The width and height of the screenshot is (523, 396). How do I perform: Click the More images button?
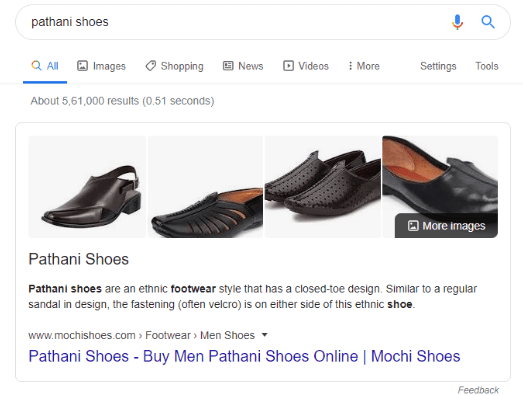pos(446,226)
